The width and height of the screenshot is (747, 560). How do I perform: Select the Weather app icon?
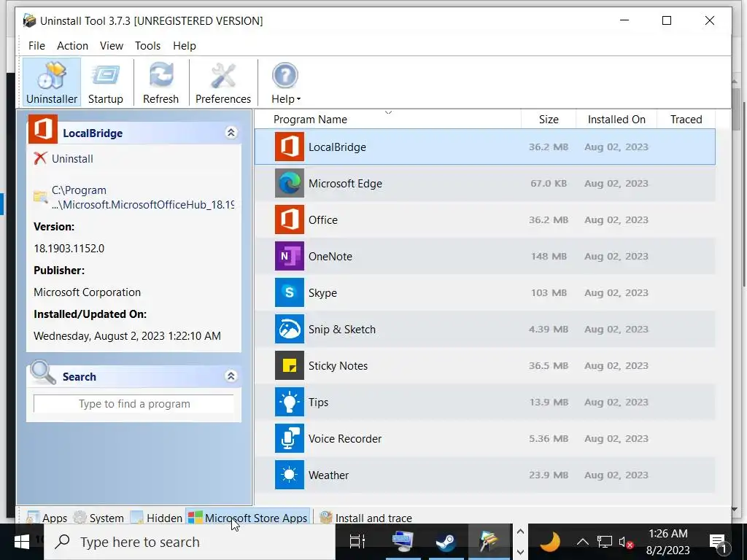[x=289, y=475]
